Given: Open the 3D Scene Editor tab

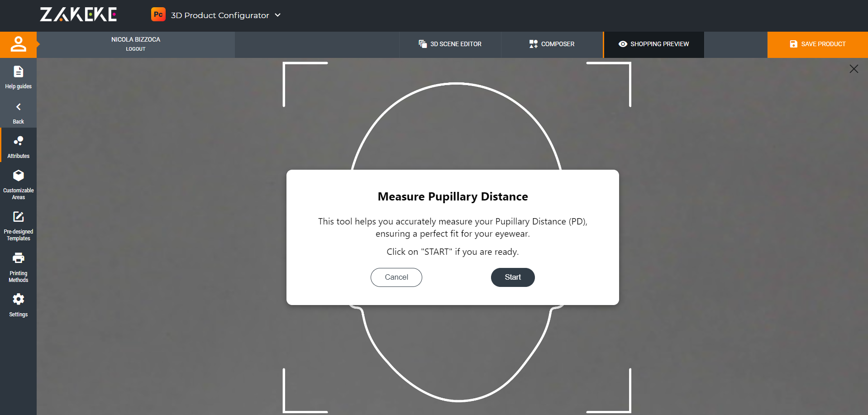Looking at the screenshot, I should pyautogui.click(x=450, y=44).
